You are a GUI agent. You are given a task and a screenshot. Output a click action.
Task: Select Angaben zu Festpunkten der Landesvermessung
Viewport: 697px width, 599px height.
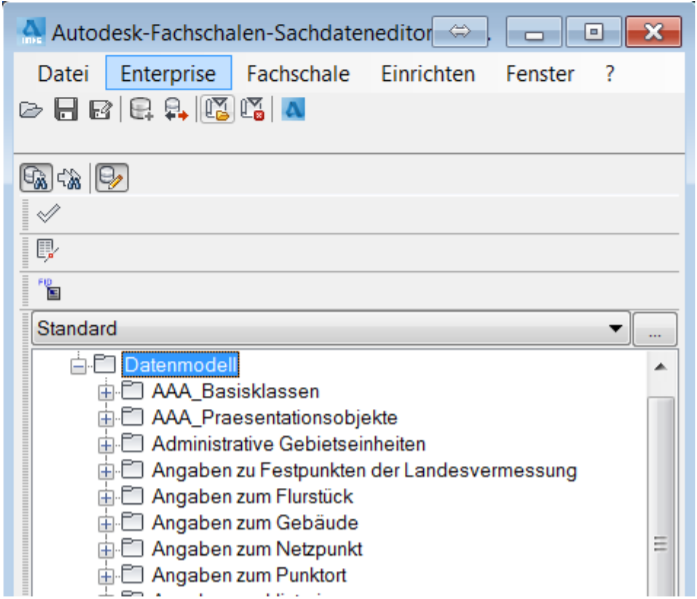[x=365, y=470]
